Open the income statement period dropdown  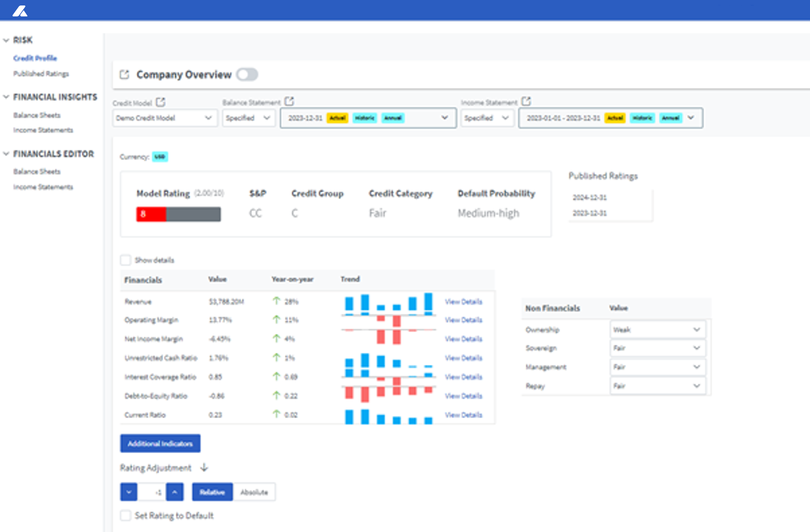pyautogui.click(x=610, y=118)
